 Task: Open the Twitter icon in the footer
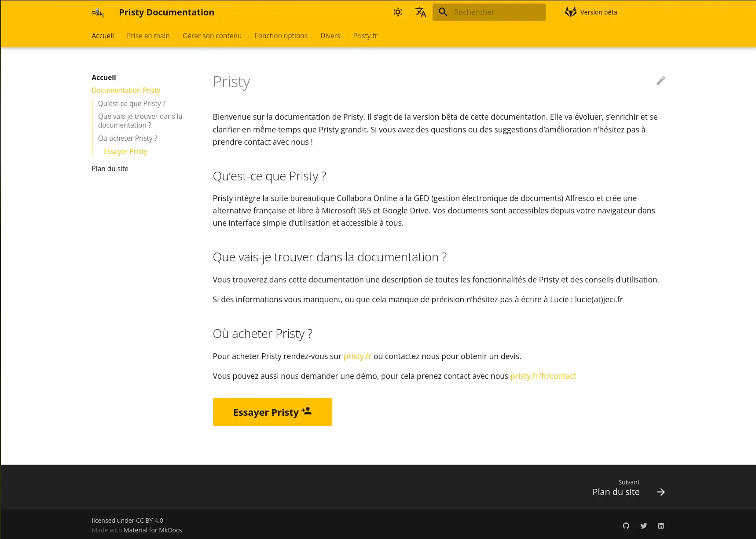pos(643,525)
